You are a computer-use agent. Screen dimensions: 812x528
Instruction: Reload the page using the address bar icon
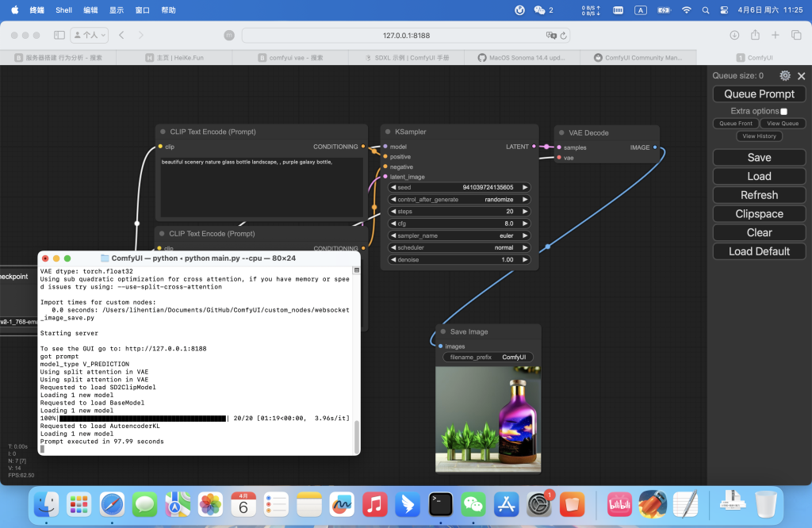(564, 36)
